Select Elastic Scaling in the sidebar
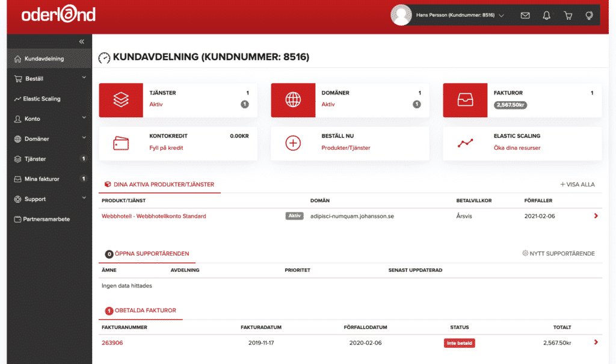Image resolution: width=616 pixels, height=364 pixels. point(42,99)
